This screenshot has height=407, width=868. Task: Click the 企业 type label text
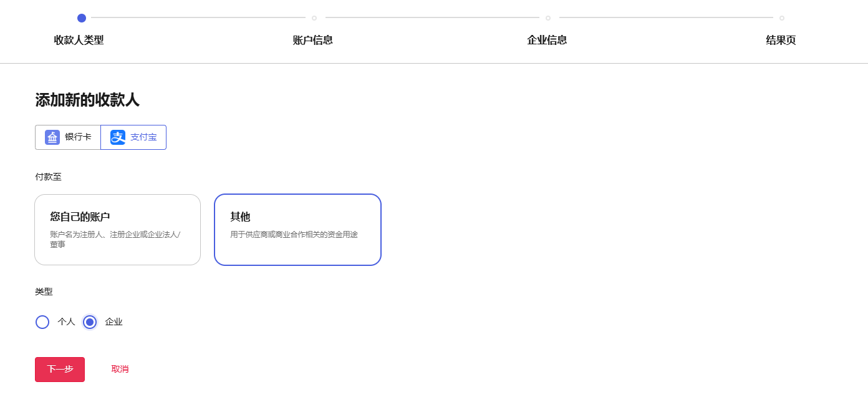(x=113, y=322)
